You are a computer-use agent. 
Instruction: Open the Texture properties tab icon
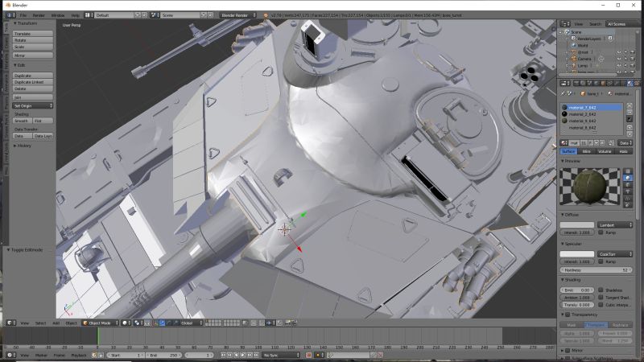coord(638,84)
